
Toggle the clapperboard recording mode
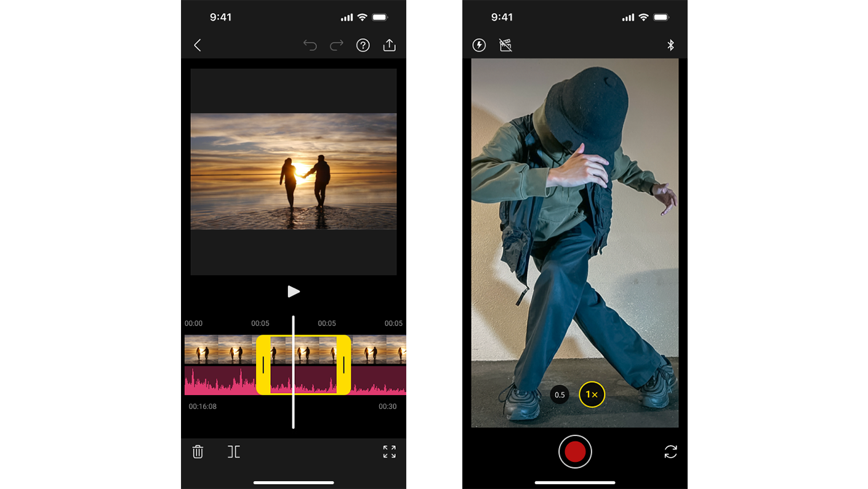coord(505,45)
